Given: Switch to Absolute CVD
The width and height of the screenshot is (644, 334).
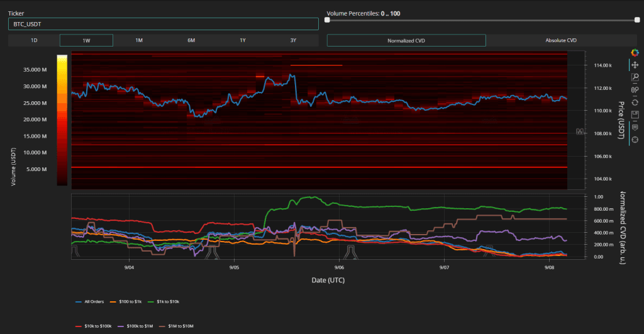Looking at the screenshot, I should (561, 40).
